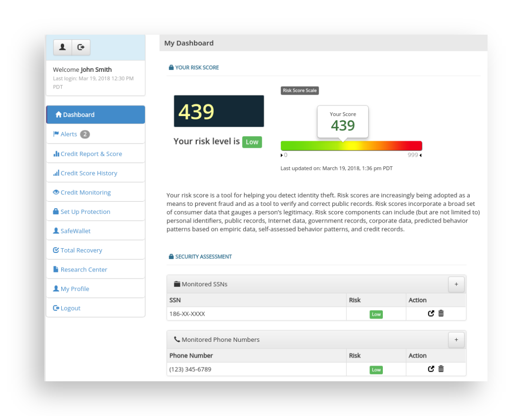The height and width of the screenshot is (416, 532).
Task: Click the Your Score 439 tooltip
Action: click(342, 122)
